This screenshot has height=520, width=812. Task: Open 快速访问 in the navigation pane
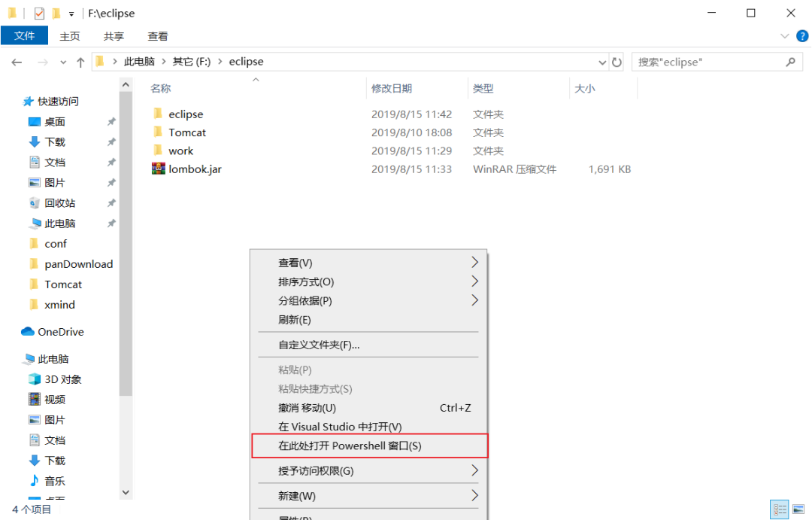point(58,101)
